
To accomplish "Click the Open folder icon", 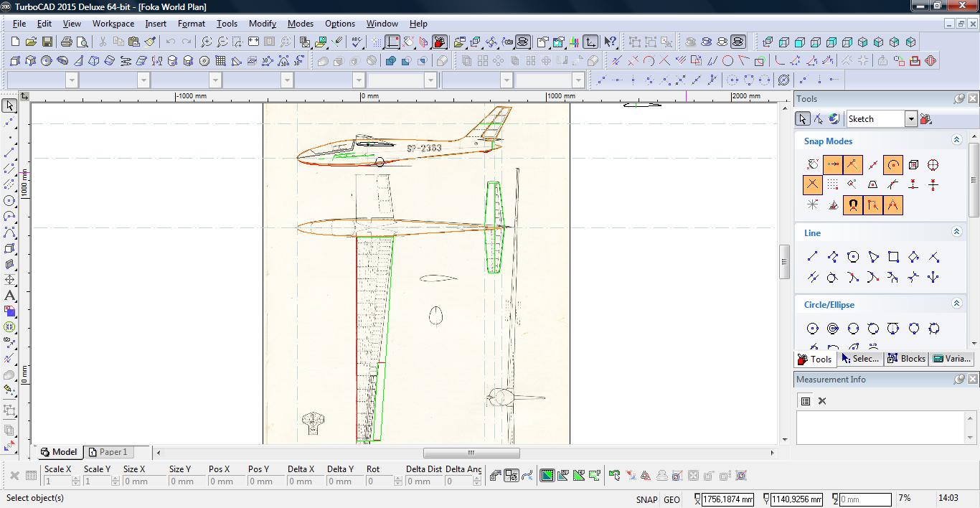I will pyautogui.click(x=31, y=42).
